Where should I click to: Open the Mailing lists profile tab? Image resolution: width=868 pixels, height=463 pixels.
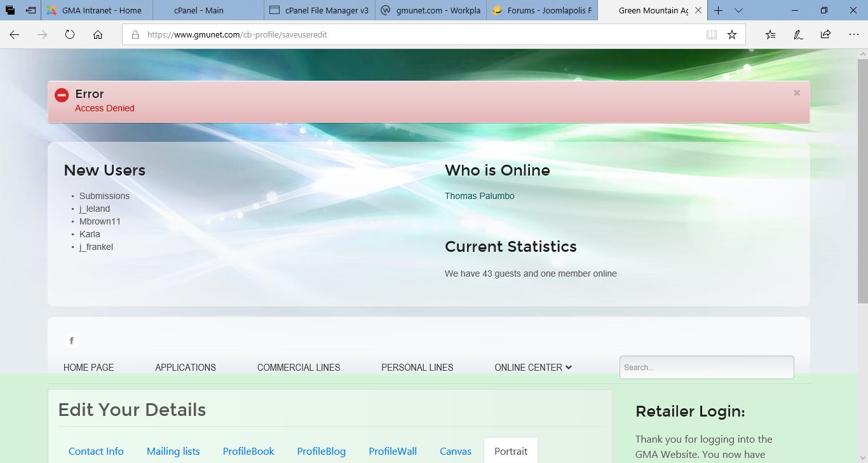(173, 451)
